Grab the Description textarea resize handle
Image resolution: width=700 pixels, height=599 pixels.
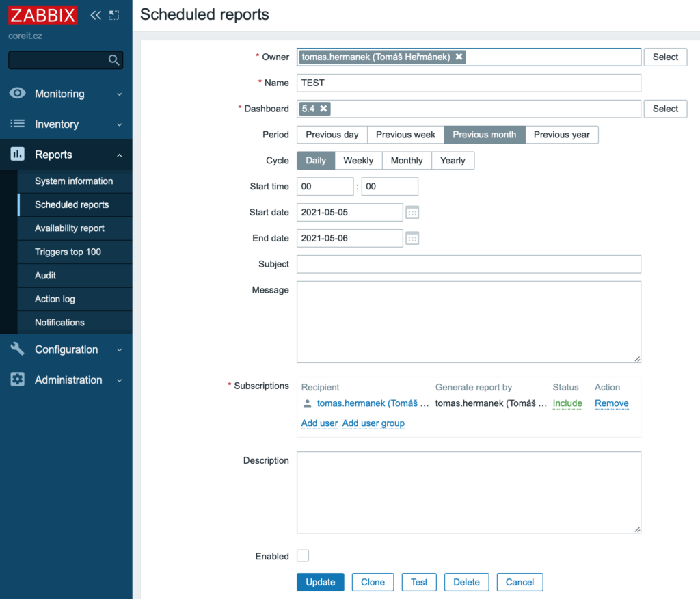[637, 529]
